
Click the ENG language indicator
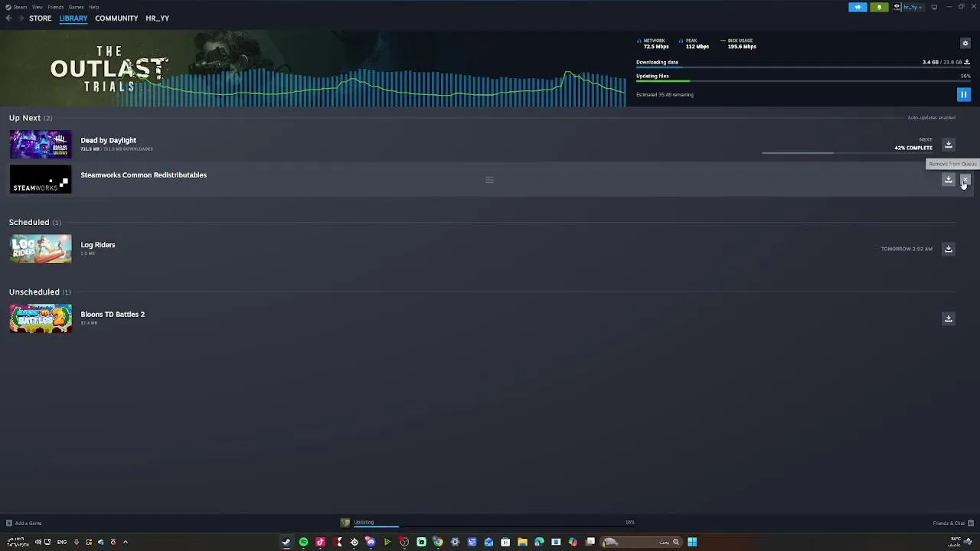pos(62,542)
